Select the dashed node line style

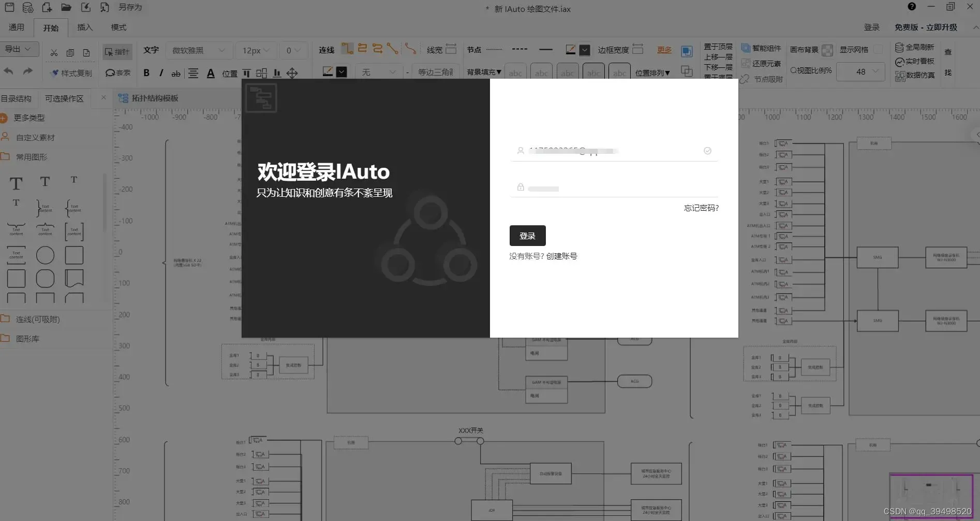[x=519, y=50]
